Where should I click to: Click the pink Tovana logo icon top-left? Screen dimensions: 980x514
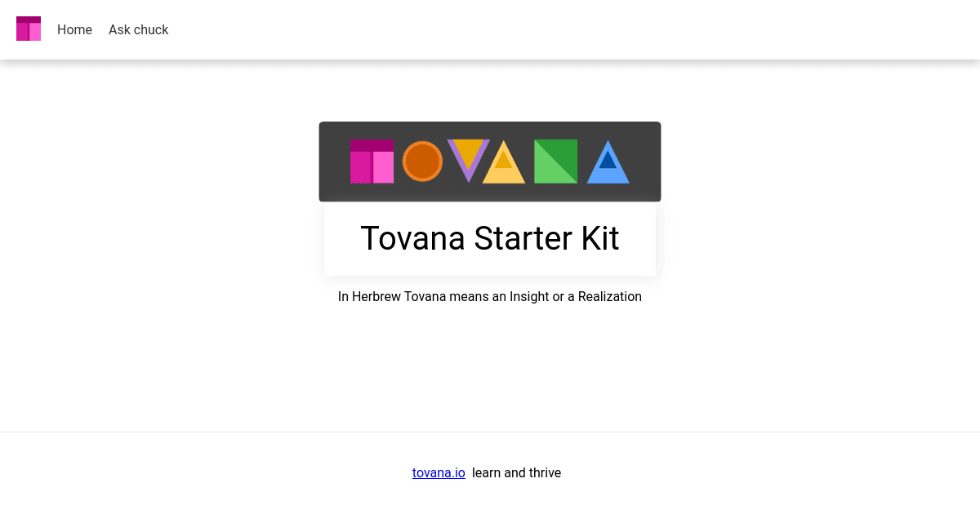point(28,28)
